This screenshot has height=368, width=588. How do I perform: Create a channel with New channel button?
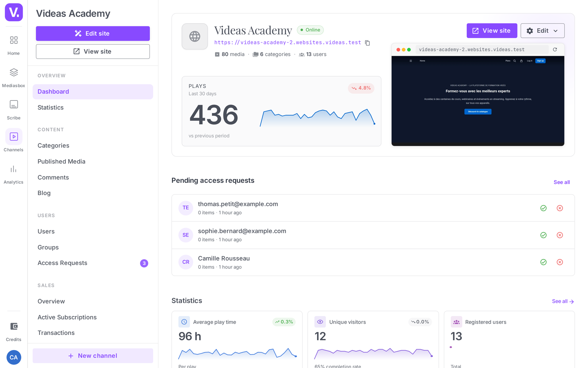(x=93, y=355)
